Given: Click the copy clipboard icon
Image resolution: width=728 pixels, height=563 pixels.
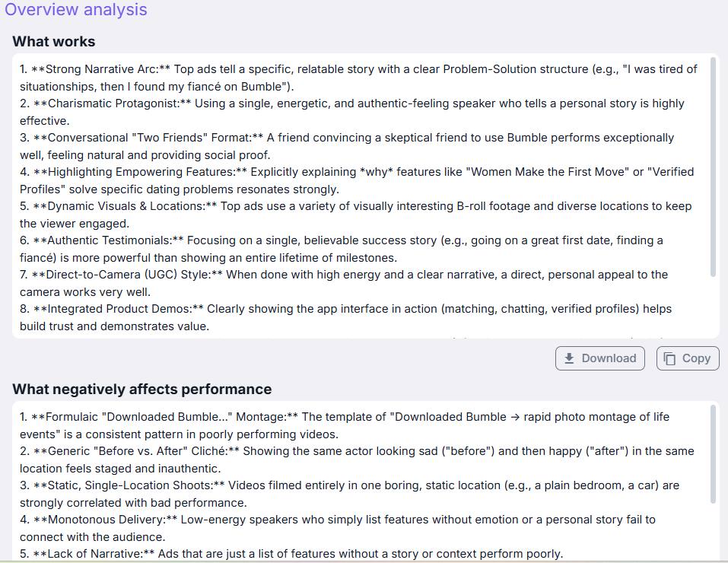Looking at the screenshot, I should pos(669,358).
